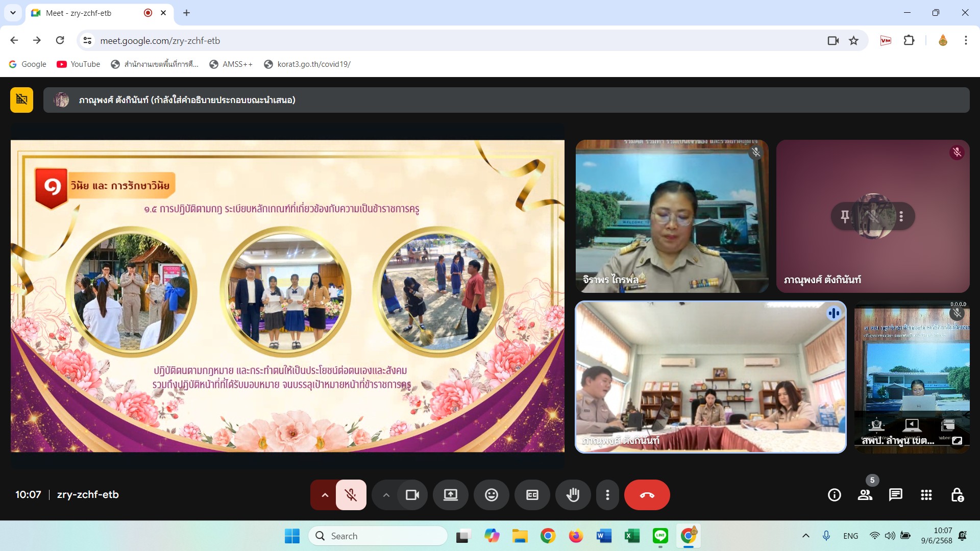This screenshot has width=980, height=551.
Task: Open Word from the taskbar
Action: (604, 536)
